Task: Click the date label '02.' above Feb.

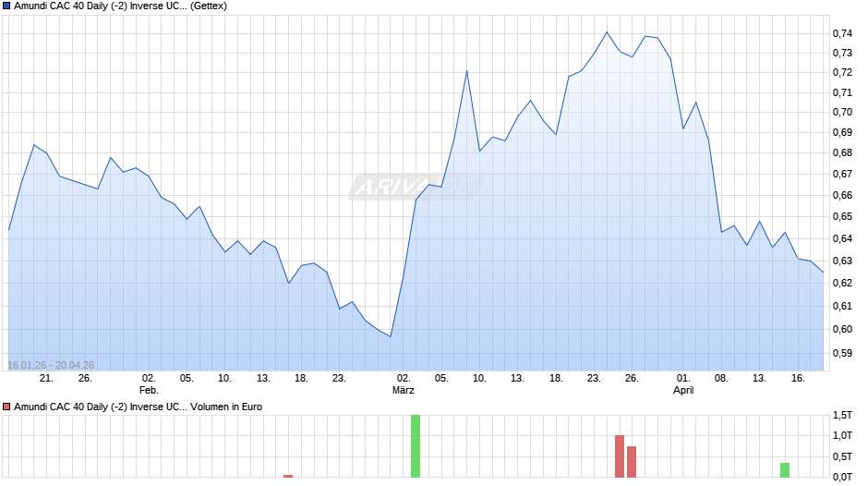Action: coord(149,379)
